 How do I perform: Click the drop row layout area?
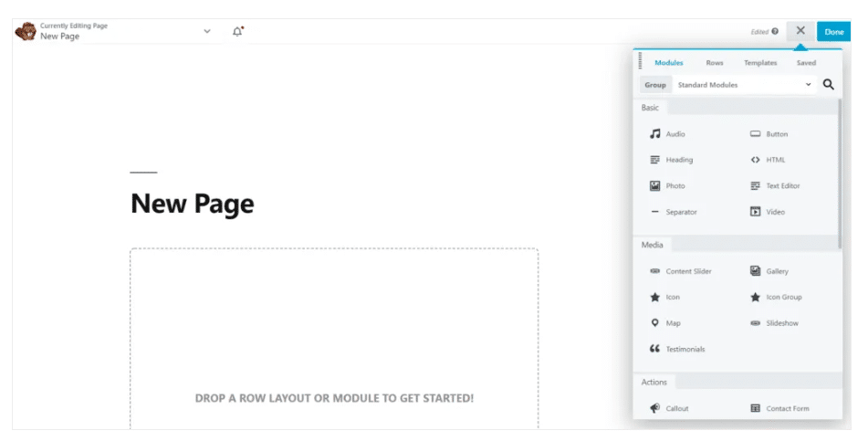tap(334, 339)
